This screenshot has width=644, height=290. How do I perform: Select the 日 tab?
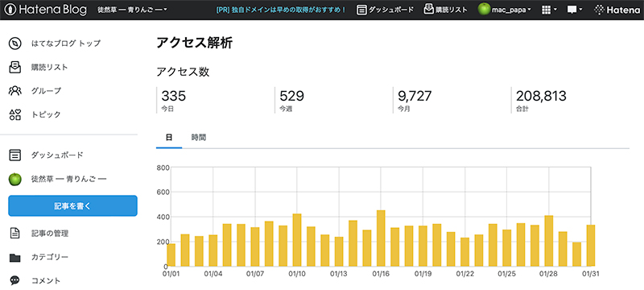point(169,138)
